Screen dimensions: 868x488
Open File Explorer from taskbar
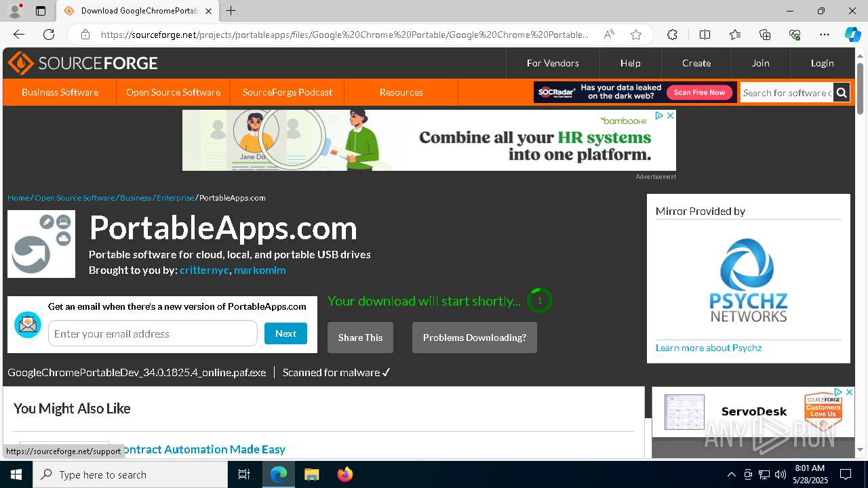[x=311, y=474]
